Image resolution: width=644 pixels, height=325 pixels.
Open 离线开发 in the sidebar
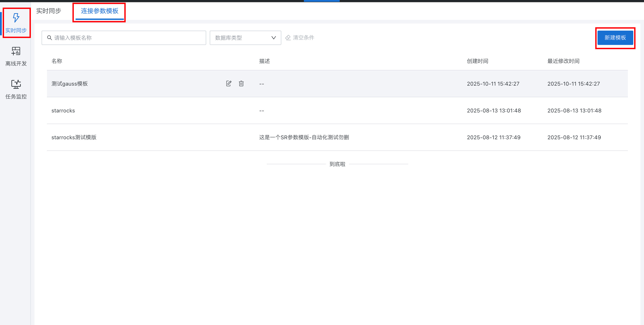tap(16, 56)
